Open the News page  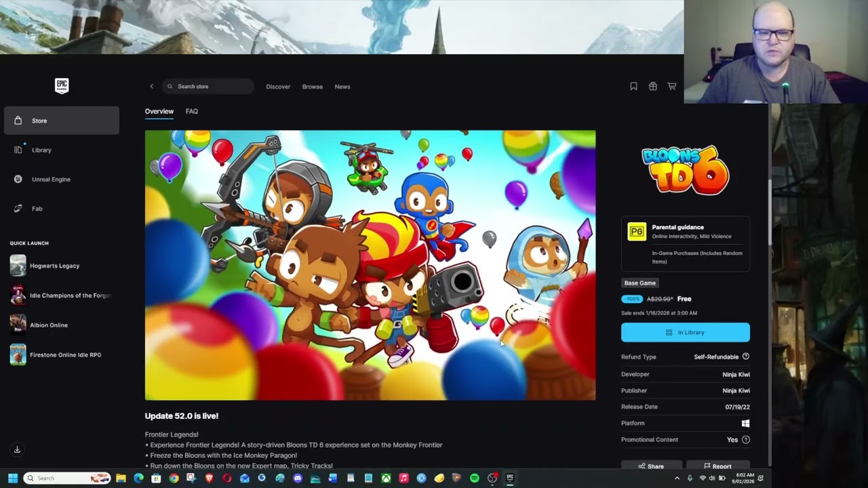pos(342,87)
